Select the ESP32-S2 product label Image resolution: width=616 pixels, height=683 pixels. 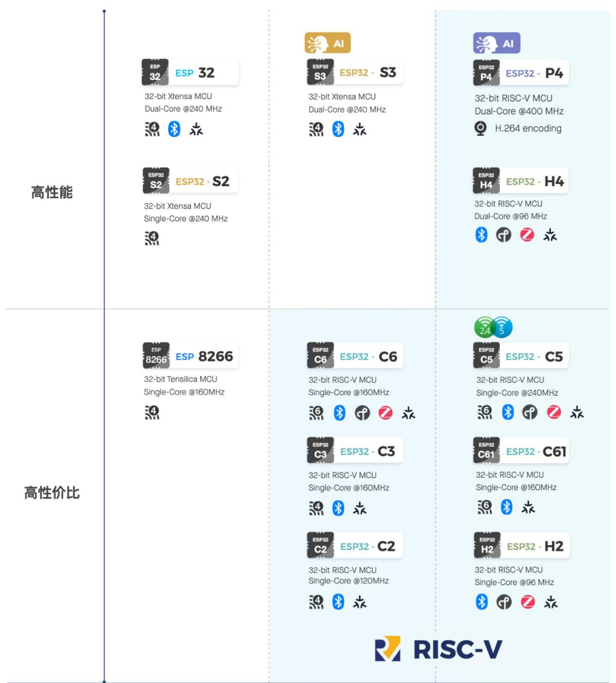202,181
